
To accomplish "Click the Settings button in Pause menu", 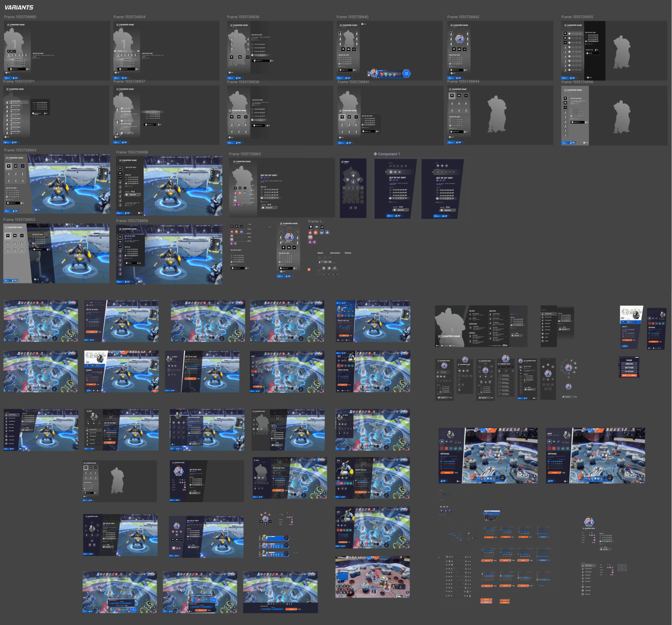I will coord(629,368).
